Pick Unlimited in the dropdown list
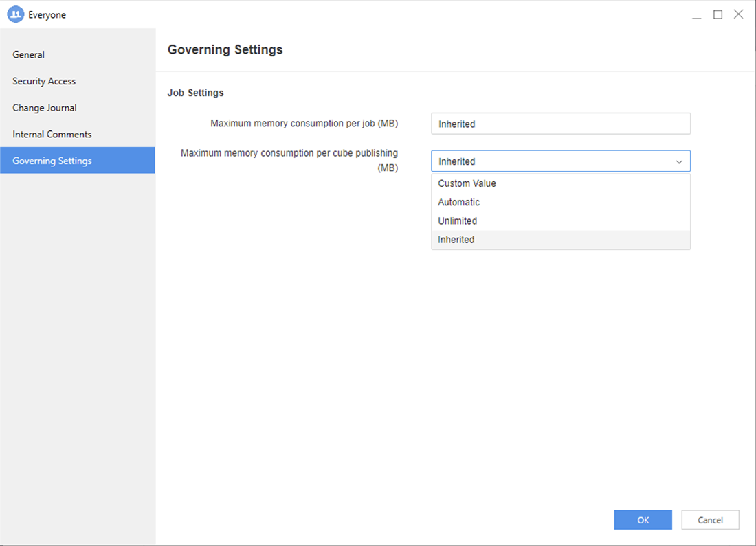 pyautogui.click(x=458, y=220)
